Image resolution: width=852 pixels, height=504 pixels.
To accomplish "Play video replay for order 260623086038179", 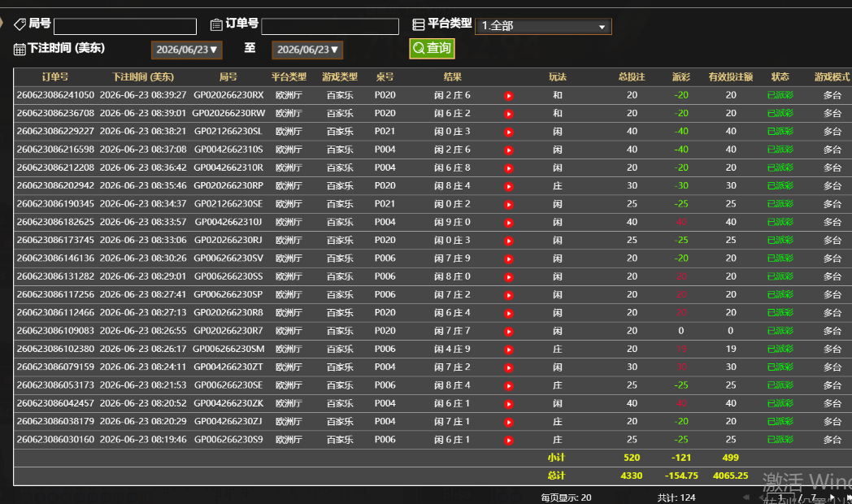I will point(509,422).
